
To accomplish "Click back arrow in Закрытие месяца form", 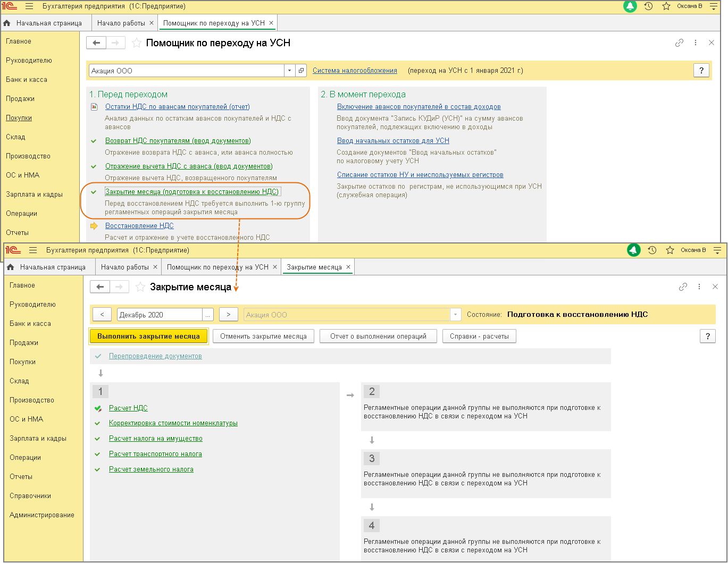I will tap(100, 287).
